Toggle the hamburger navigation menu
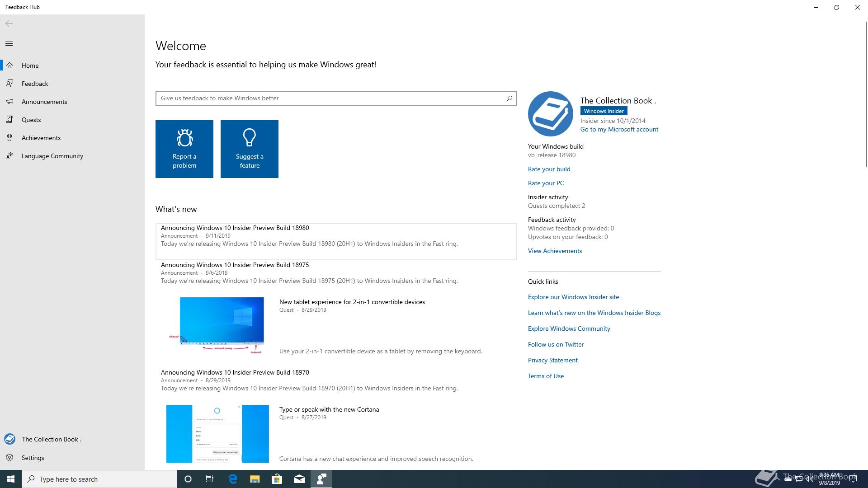 [x=9, y=44]
